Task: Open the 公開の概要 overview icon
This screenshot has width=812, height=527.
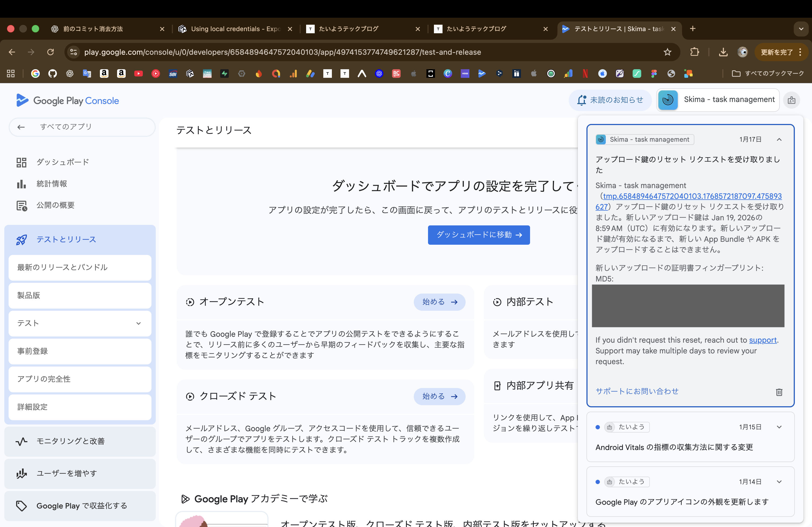Action: [21, 205]
